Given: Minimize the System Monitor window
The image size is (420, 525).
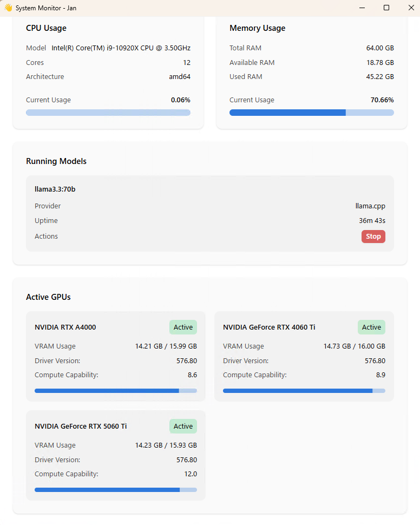Looking at the screenshot, I should tap(362, 8).
